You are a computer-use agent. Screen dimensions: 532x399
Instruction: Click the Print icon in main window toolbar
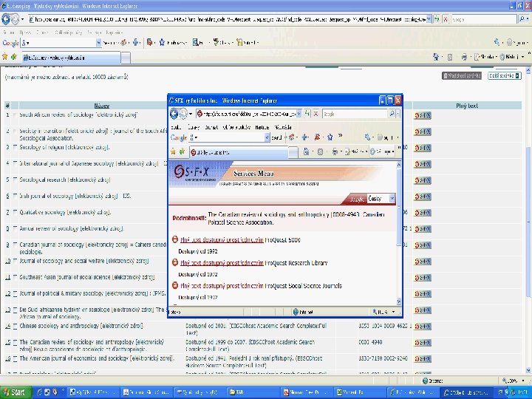point(464,57)
